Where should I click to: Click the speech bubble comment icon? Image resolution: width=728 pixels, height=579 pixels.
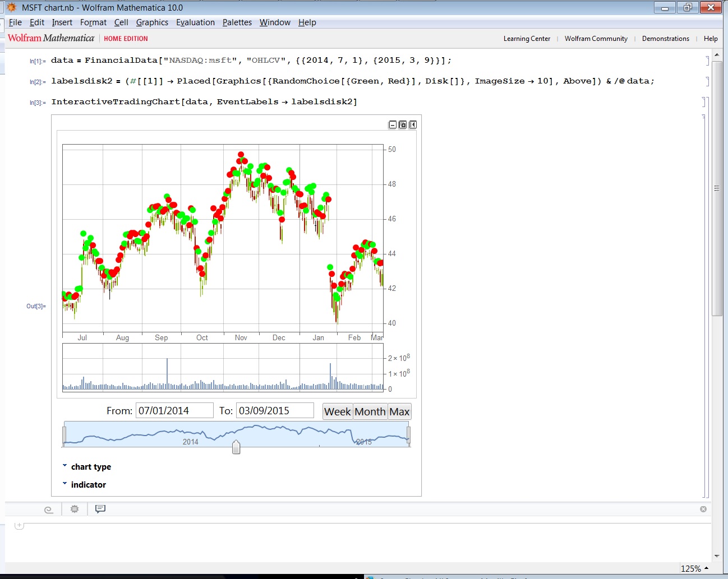point(100,509)
